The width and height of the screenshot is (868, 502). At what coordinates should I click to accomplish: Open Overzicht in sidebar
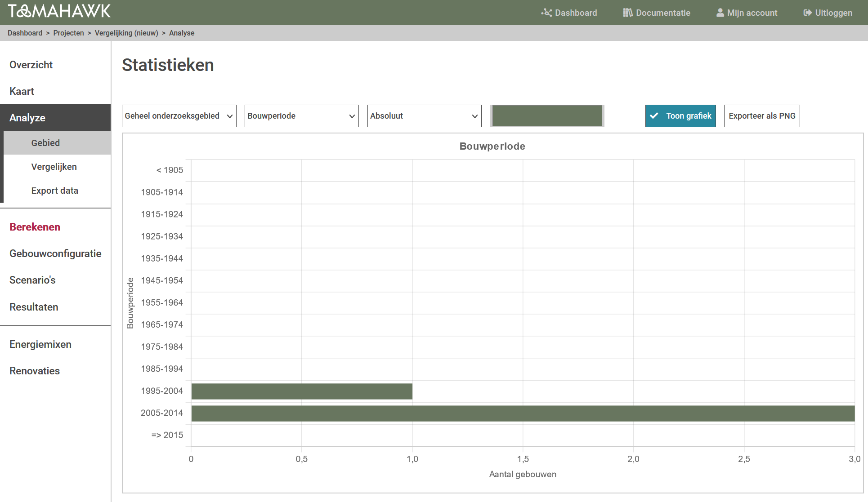tap(31, 65)
